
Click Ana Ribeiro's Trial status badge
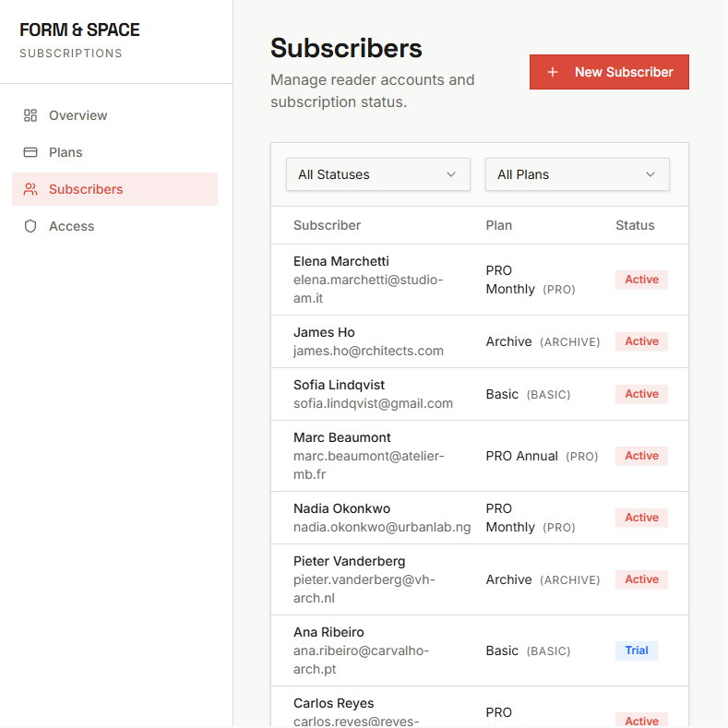pos(636,650)
